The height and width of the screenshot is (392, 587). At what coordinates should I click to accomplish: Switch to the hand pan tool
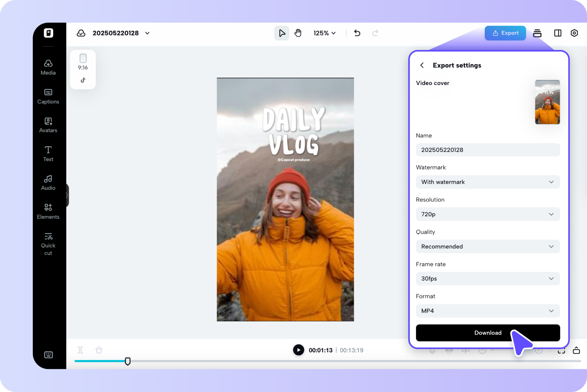point(298,33)
